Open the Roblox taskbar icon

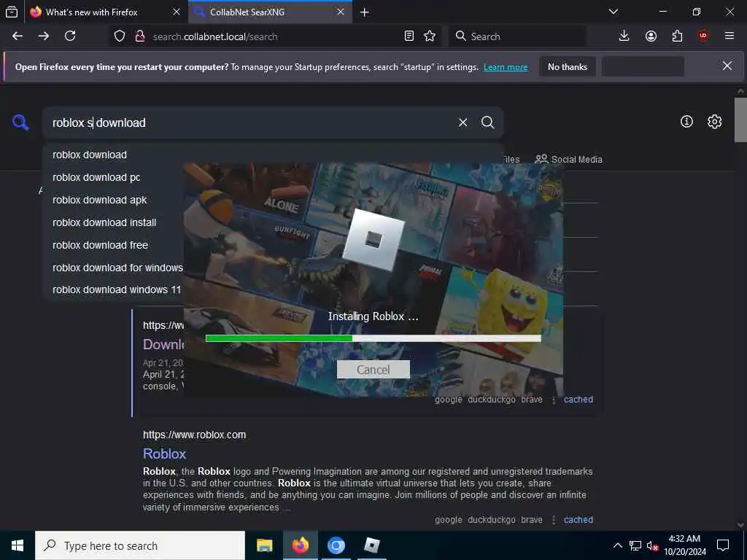pos(371,545)
